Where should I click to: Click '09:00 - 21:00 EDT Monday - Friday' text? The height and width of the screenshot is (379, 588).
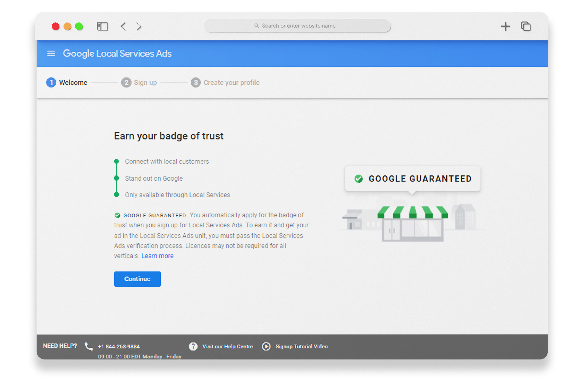tap(139, 356)
